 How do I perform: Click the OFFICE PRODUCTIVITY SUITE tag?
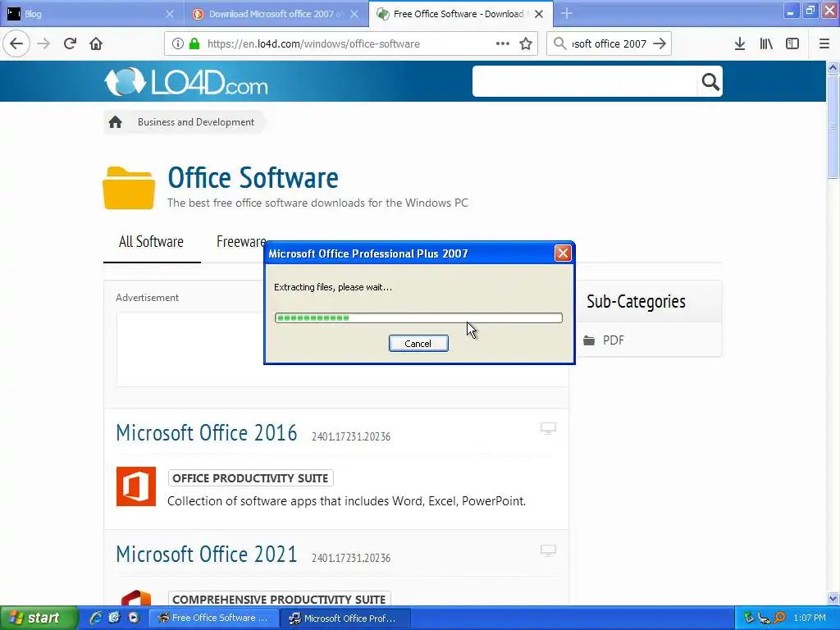pyautogui.click(x=251, y=478)
